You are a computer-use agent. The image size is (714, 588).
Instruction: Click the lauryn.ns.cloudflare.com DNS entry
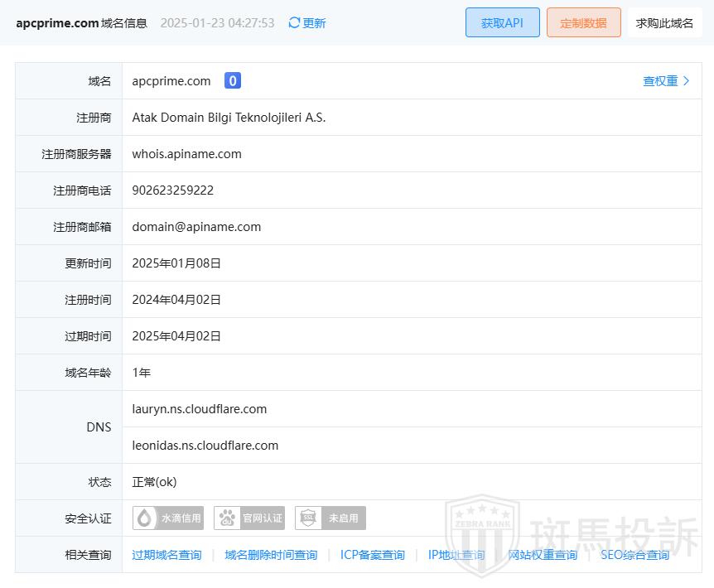pos(200,409)
